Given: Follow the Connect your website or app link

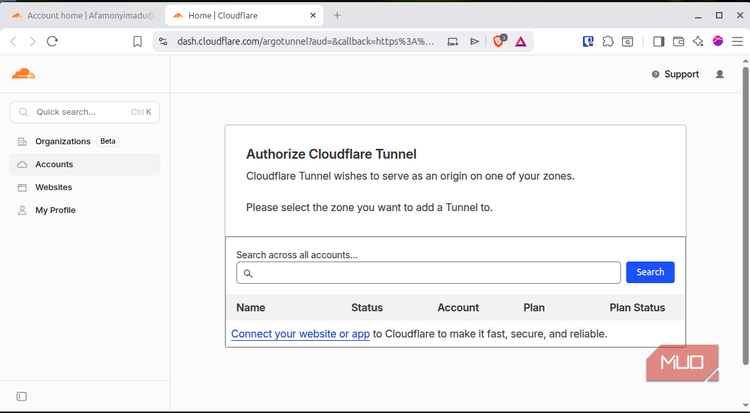Looking at the screenshot, I should click(x=300, y=334).
